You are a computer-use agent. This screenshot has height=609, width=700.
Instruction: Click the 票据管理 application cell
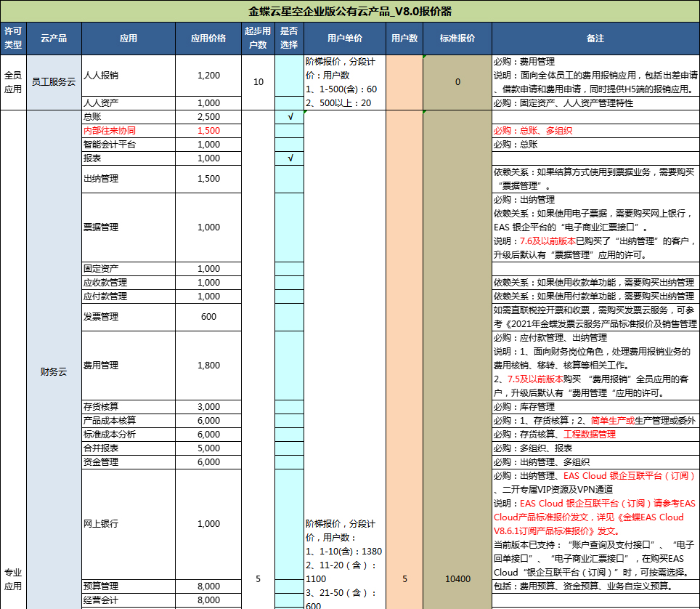click(129, 227)
